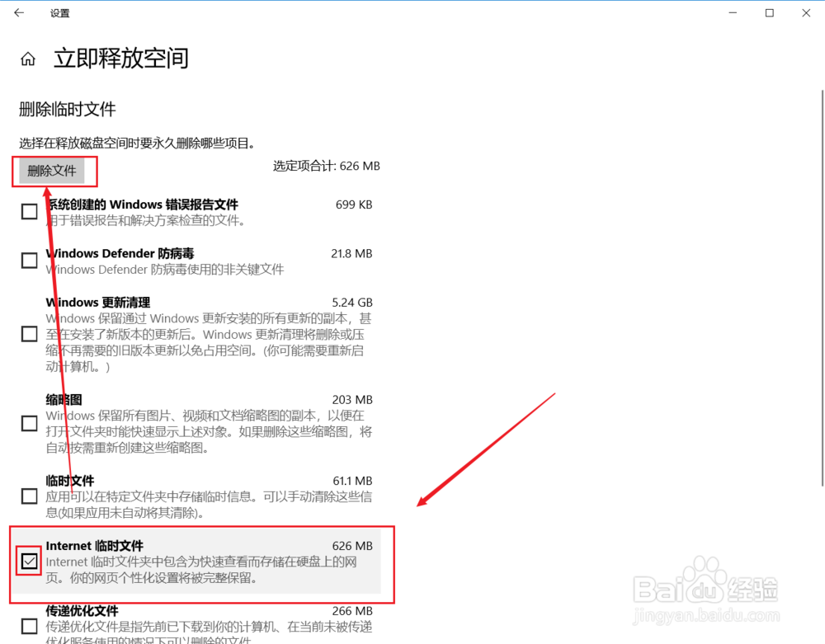825x644 pixels.
Task: Click the 266 MB size value
Action: point(352,611)
